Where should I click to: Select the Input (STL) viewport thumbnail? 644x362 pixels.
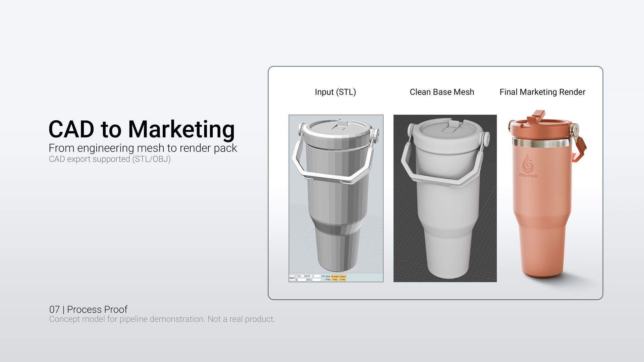(336, 194)
